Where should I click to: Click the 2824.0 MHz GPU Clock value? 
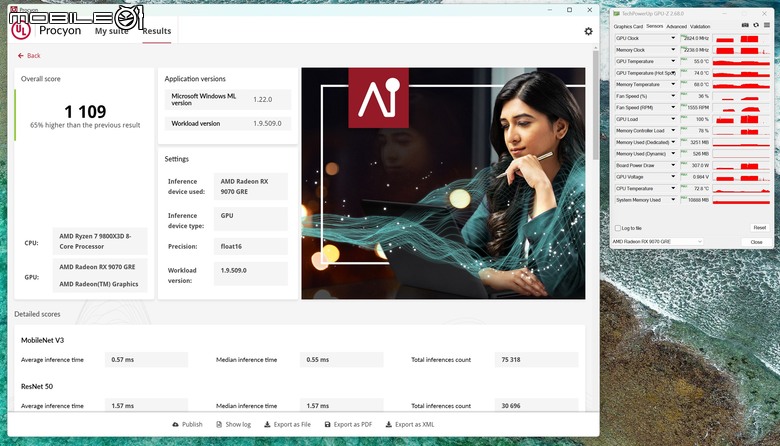tap(696, 38)
